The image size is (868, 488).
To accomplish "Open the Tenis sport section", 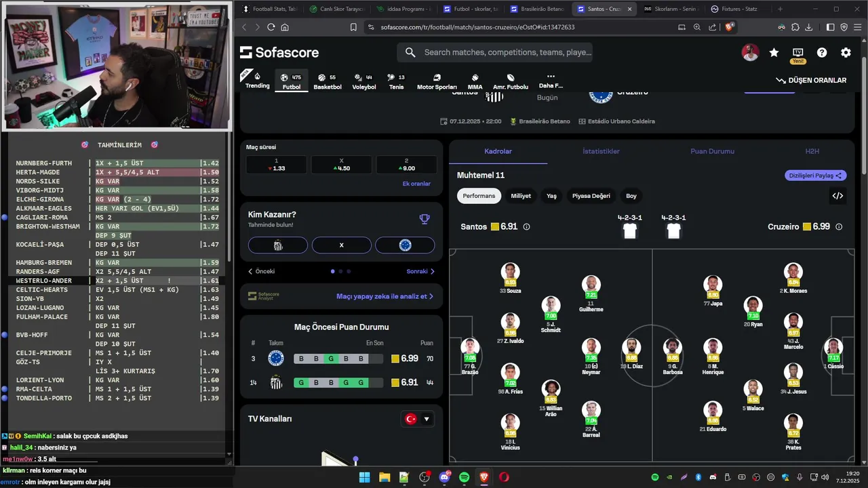I will pyautogui.click(x=396, y=81).
